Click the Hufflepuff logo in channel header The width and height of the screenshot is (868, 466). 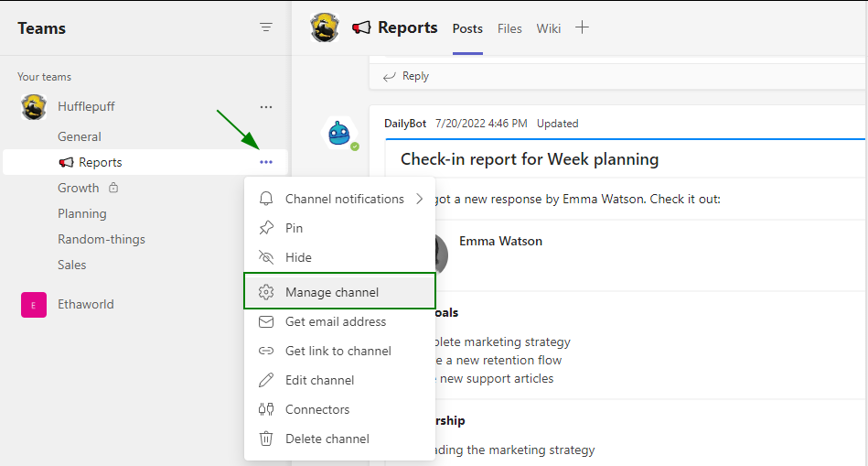pyautogui.click(x=325, y=27)
